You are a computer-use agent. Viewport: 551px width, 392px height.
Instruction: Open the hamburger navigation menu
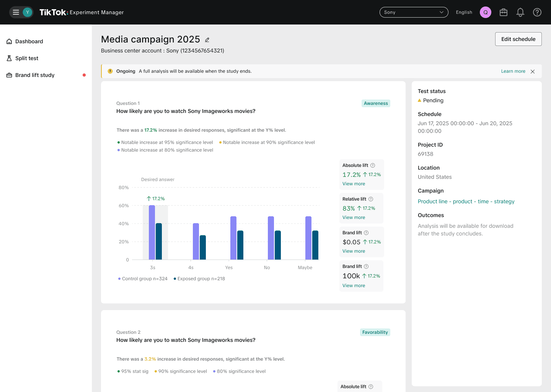click(16, 12)
